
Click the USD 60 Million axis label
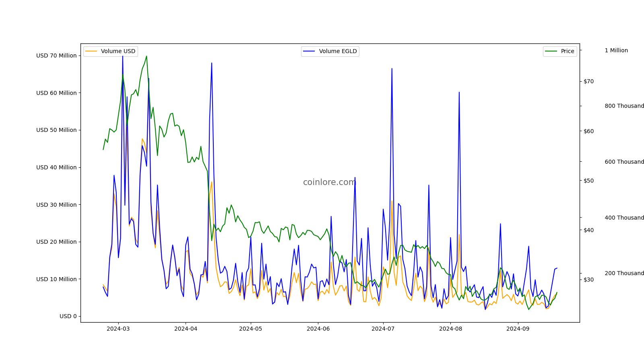[56, 93]
